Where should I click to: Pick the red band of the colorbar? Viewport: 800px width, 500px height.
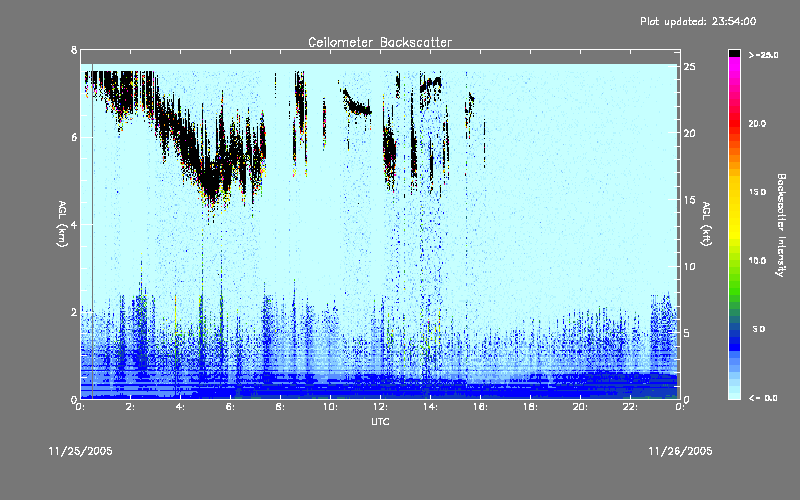734,125
